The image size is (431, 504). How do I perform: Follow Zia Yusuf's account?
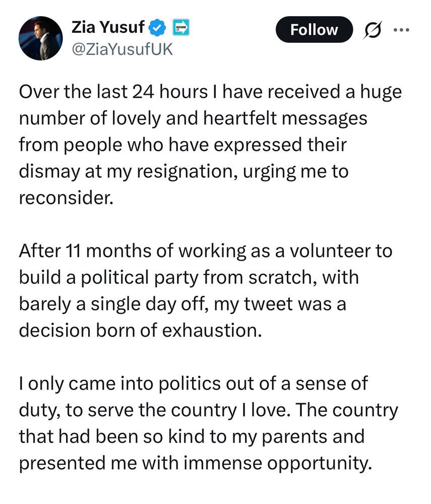(314, 30)
